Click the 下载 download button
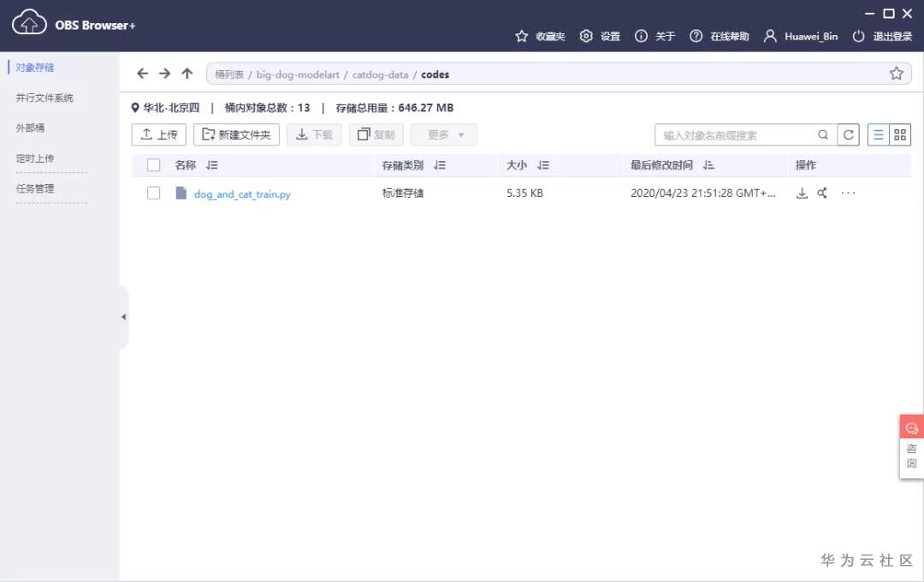Image resolution: width=924 pixels, height=582 pixels. 314,134
